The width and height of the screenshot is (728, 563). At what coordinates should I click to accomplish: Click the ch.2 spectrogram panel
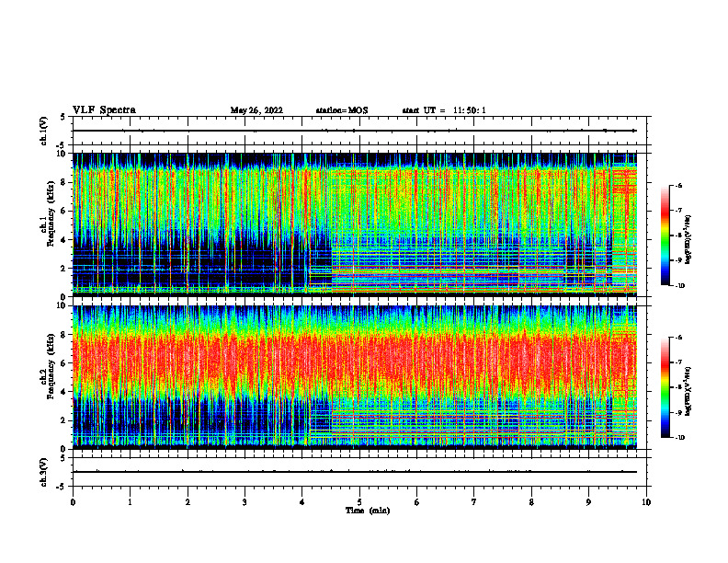[x=355, y=377]
